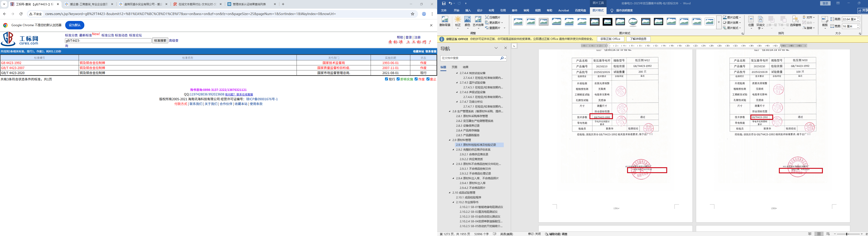
Task: Open Wrap Text (环绕文字) options
Action: (760, 23)
